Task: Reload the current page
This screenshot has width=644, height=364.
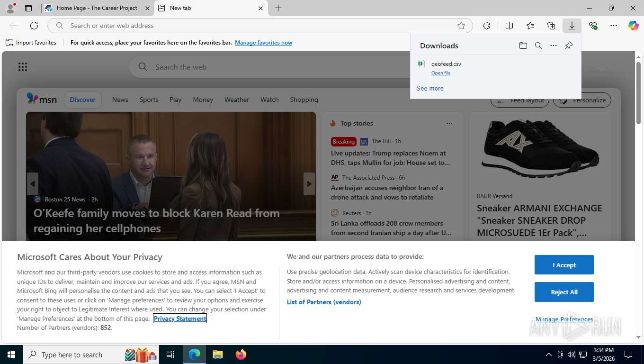Action: [34, 26]
